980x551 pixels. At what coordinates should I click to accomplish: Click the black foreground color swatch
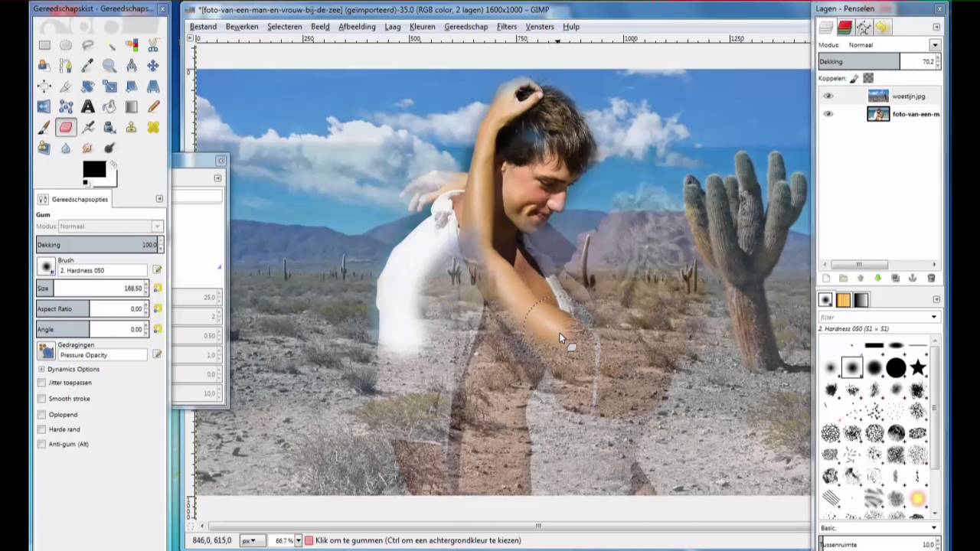tap(94, 170)
